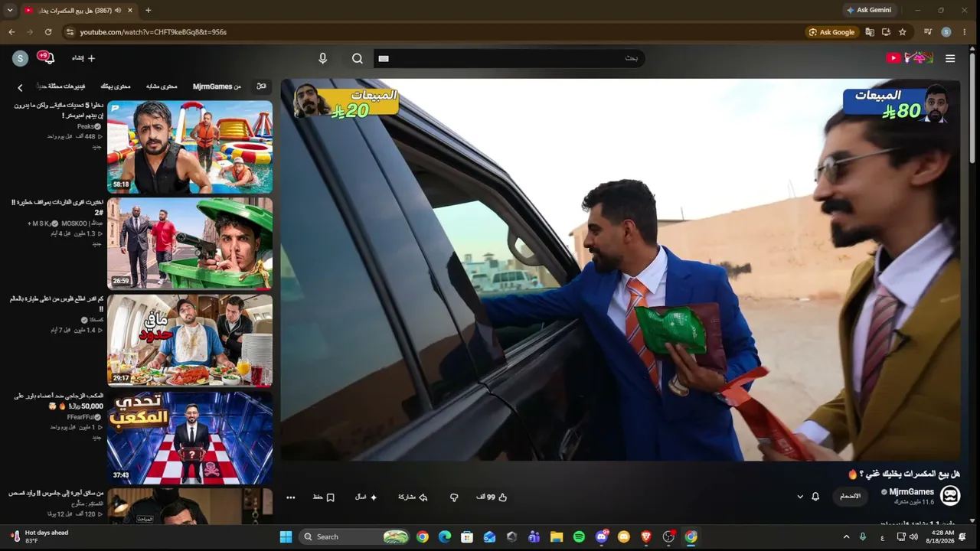This screenshot has width=980, height=551.
Task: Open the Ask (اسأل) AI button
Action: point(366,497)
